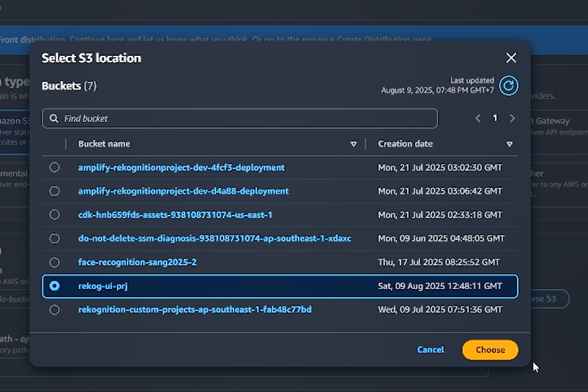
Task: Open amplify-rekognitionproject-dev-d4a88-deployment bucket link
Action: coord(184,191)
